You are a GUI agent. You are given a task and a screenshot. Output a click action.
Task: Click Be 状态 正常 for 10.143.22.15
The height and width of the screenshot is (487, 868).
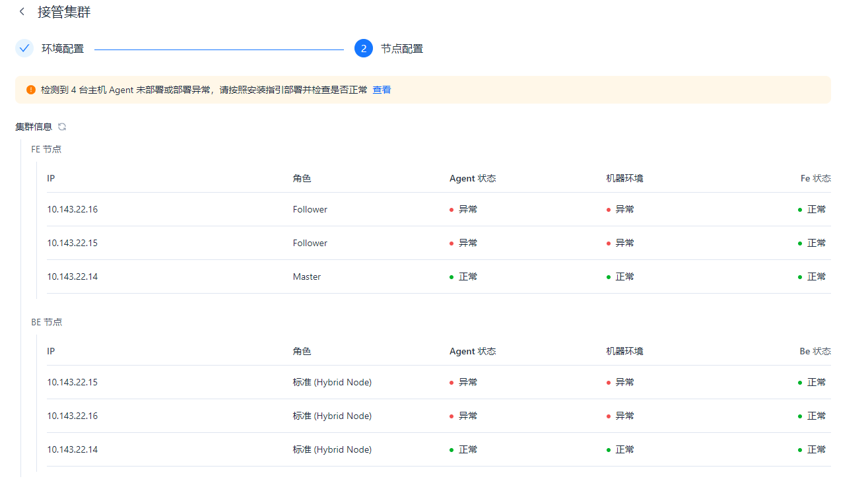point(812,382)
